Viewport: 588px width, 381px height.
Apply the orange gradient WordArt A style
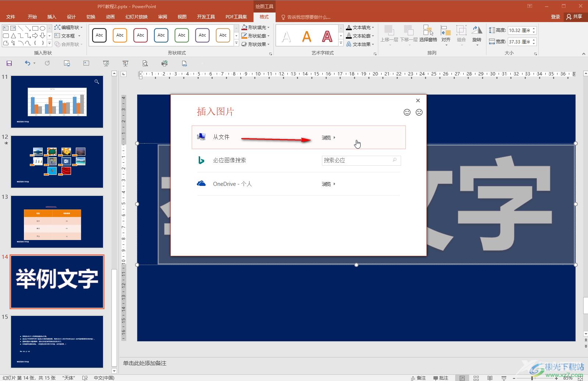click(x=307, y=36)
